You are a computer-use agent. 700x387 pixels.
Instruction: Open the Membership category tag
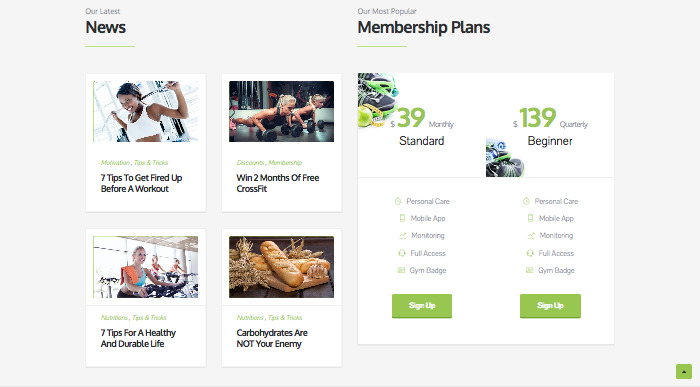[x=285, y=162]
